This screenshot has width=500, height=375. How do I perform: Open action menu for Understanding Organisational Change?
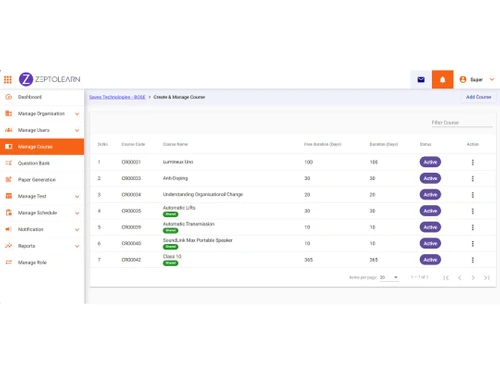pos(473,195)
